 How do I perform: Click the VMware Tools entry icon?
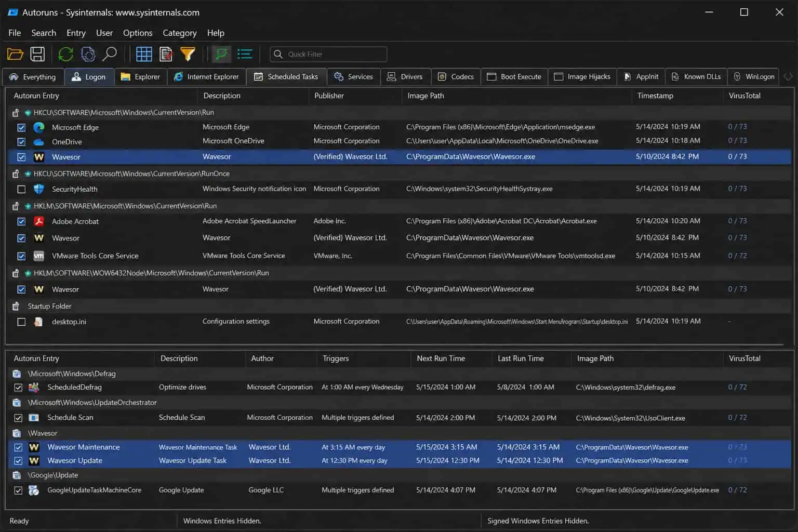[x=39, y=256]
